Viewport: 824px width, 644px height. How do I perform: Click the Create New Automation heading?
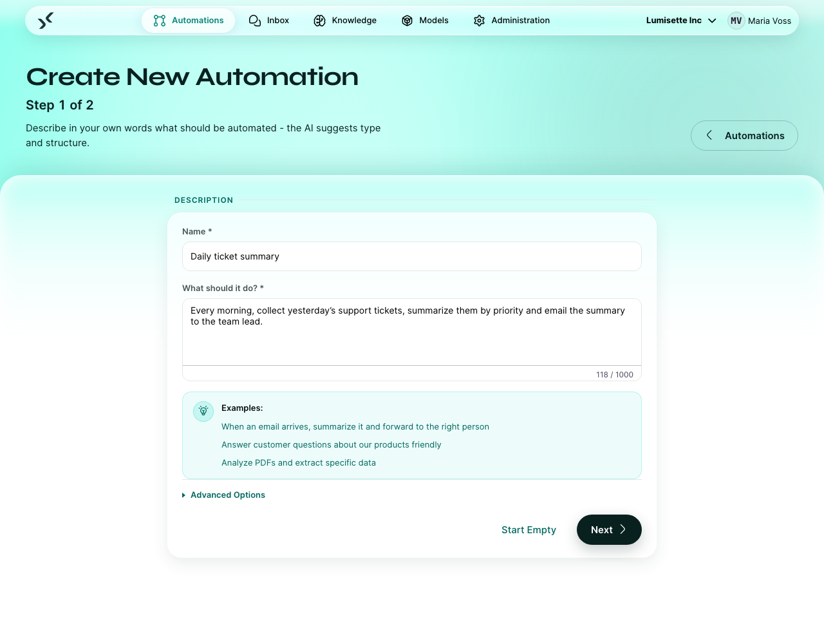point(192,77)
